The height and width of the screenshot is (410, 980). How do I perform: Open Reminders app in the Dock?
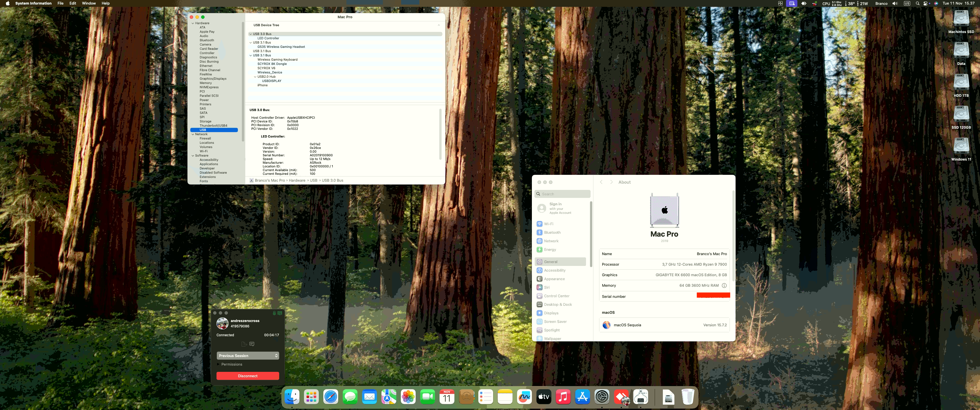(x=486, y=397)
